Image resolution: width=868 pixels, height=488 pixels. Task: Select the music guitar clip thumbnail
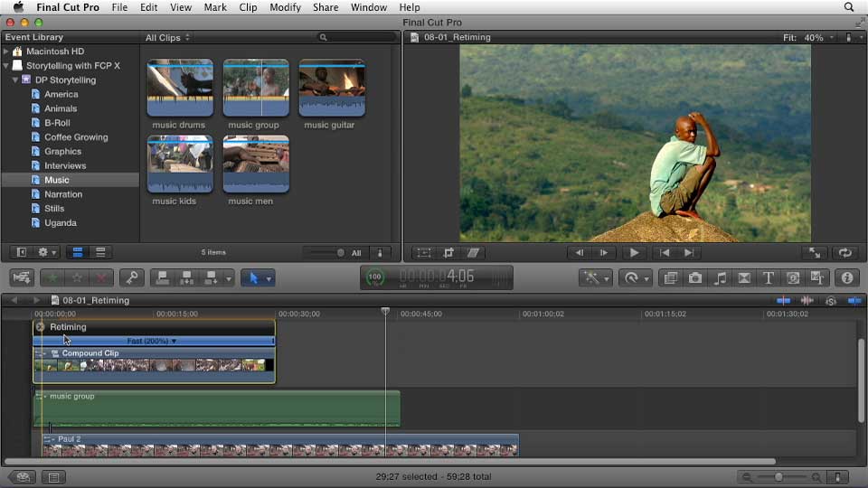(332, 89)
